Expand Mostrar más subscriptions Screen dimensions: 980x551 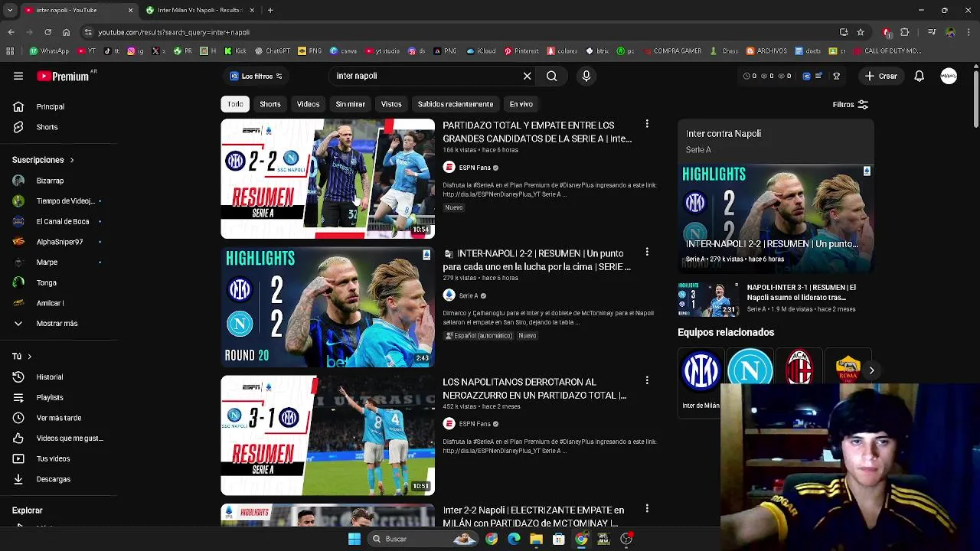coord(58,323)
